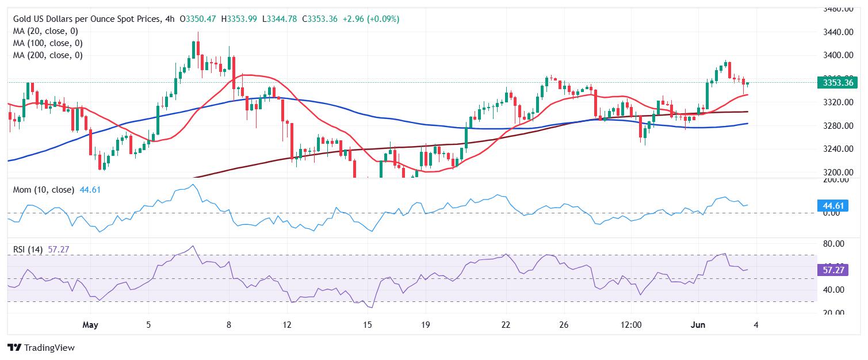Click the 3353.36 current price tag
868x360 pixels.
[837, 83]
